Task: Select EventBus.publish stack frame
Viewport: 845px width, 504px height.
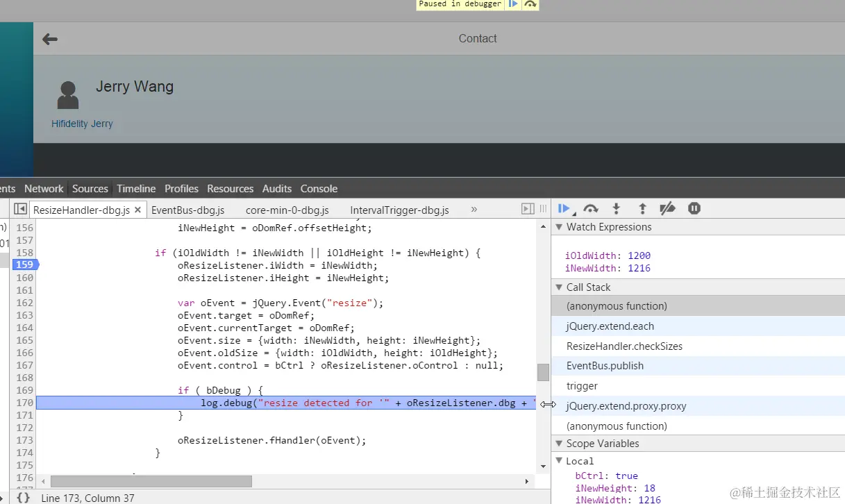Action: tap(698, 366)
